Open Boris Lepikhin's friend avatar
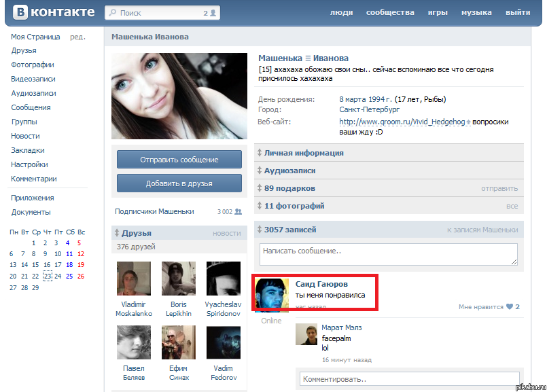 tap(179, 279)
